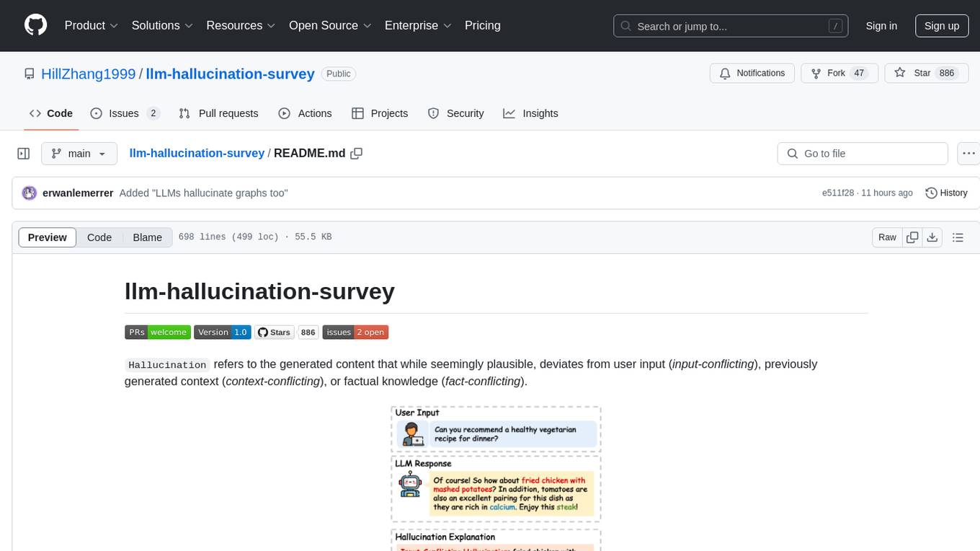980x551 pixels.
Task: Expand the Enterprise menu
Action: pyautogui.click(x=418, y=25)
